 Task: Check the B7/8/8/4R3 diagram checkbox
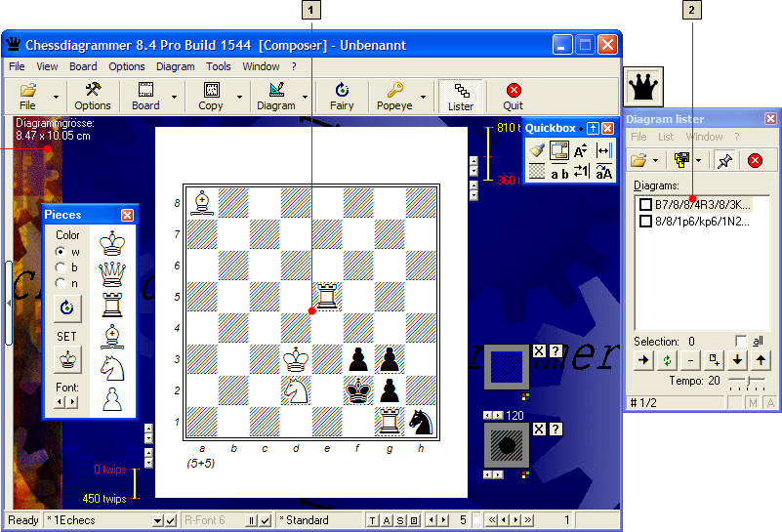coord(646,205)
